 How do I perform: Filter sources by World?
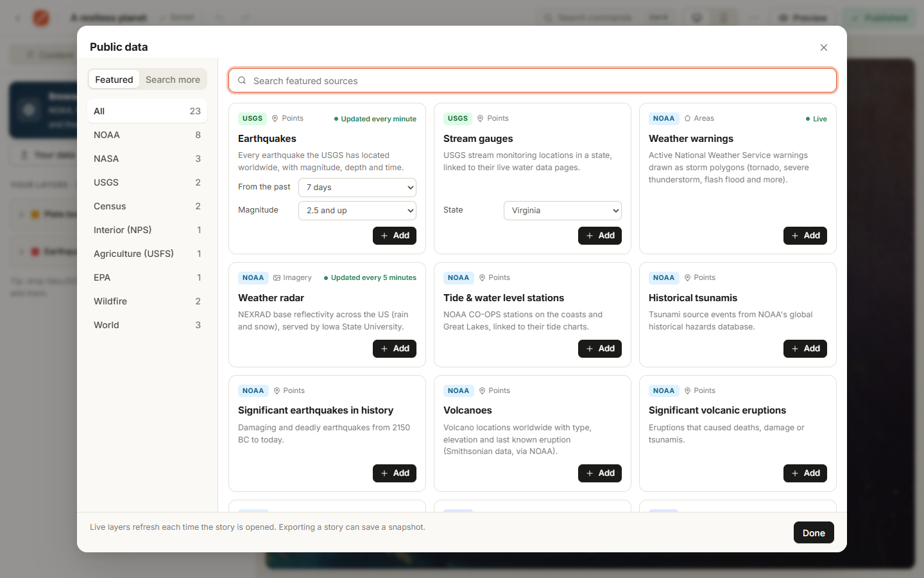coord(147,325)
